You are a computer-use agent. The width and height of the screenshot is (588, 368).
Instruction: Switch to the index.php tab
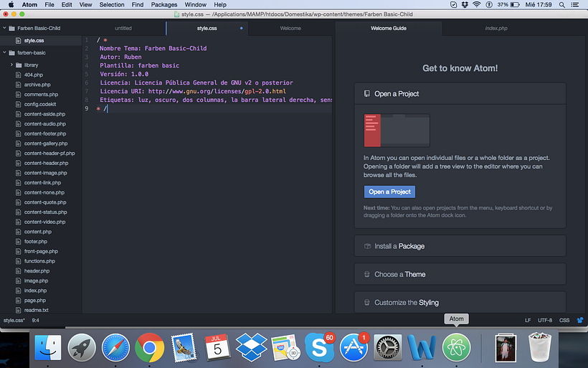(x=496, y=28)
